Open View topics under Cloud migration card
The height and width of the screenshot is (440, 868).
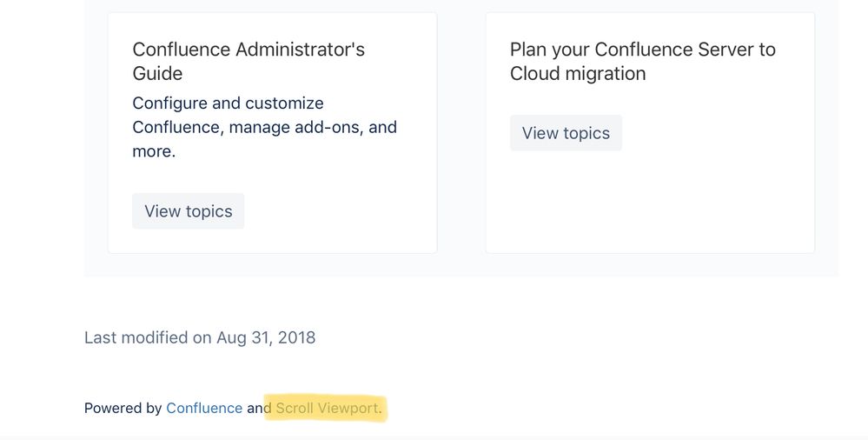(x=566, y=133)
